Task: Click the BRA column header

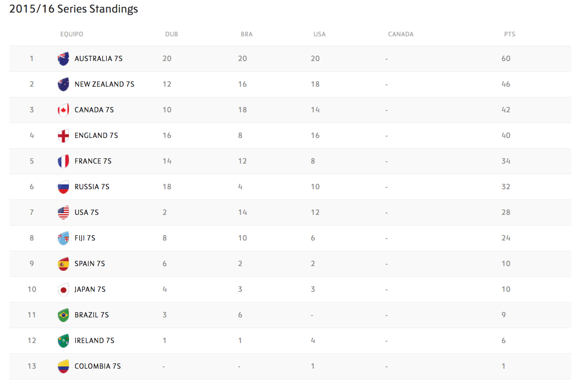Action: coord(247,34)
